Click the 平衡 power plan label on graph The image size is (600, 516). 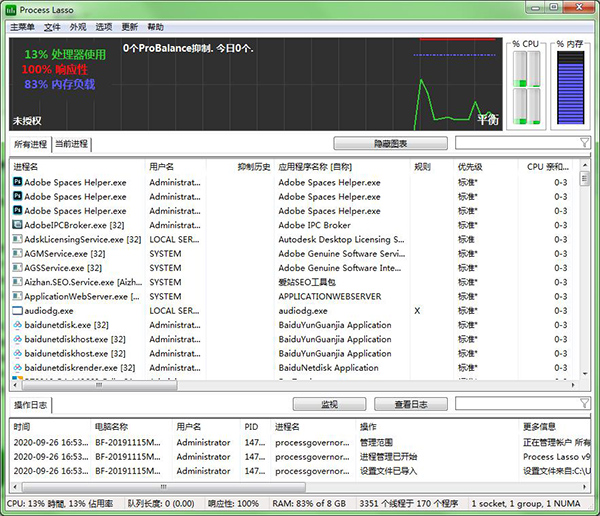click(x=488, y=119)
